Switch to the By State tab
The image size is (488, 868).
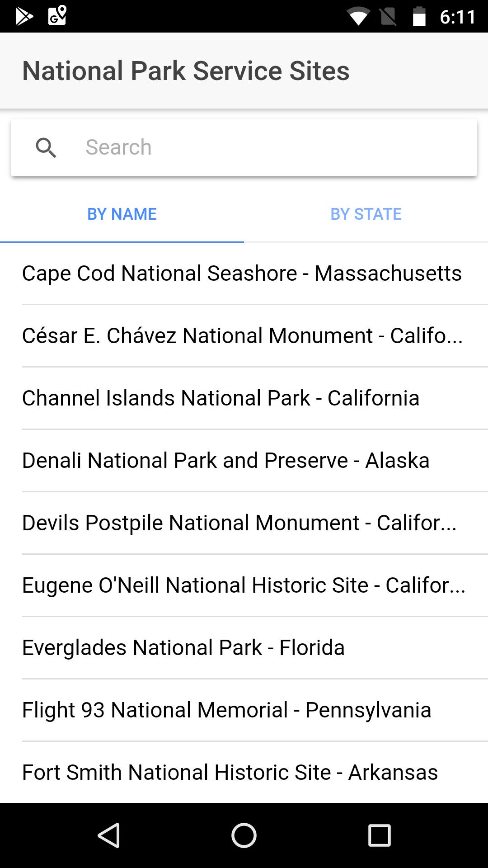pos(366,214)
